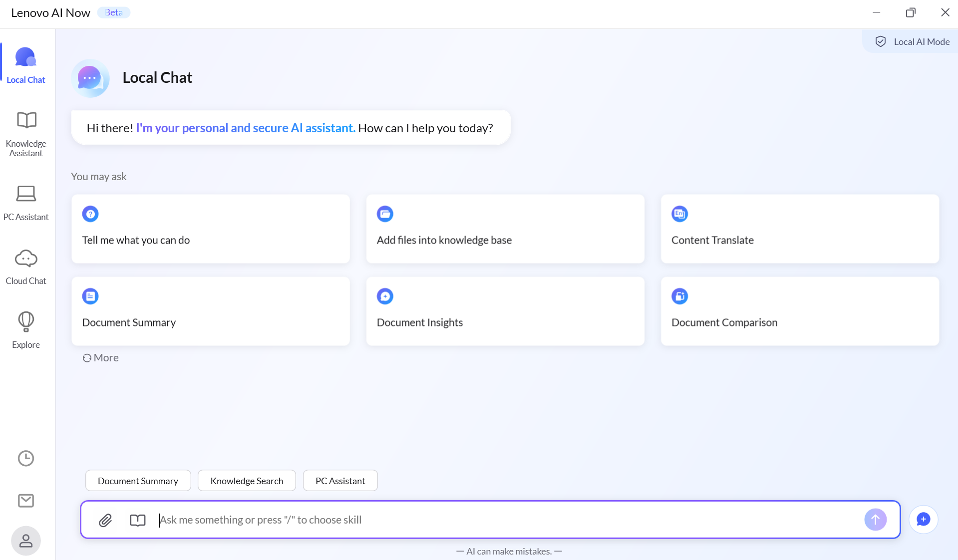Select 'Tell me what you can do' suggestion
The image size is (958, 560).
click(211, 229)
